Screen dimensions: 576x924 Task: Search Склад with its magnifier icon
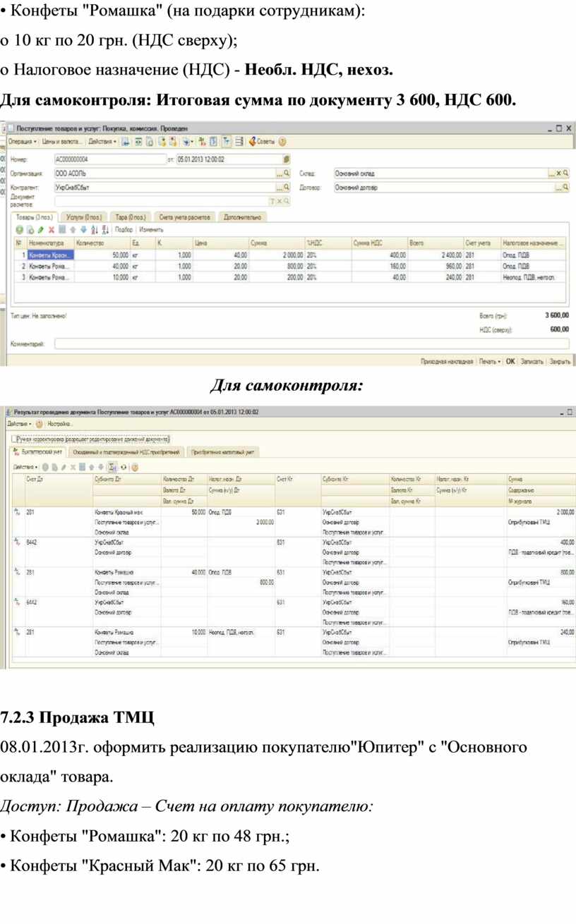click(565, 173)
